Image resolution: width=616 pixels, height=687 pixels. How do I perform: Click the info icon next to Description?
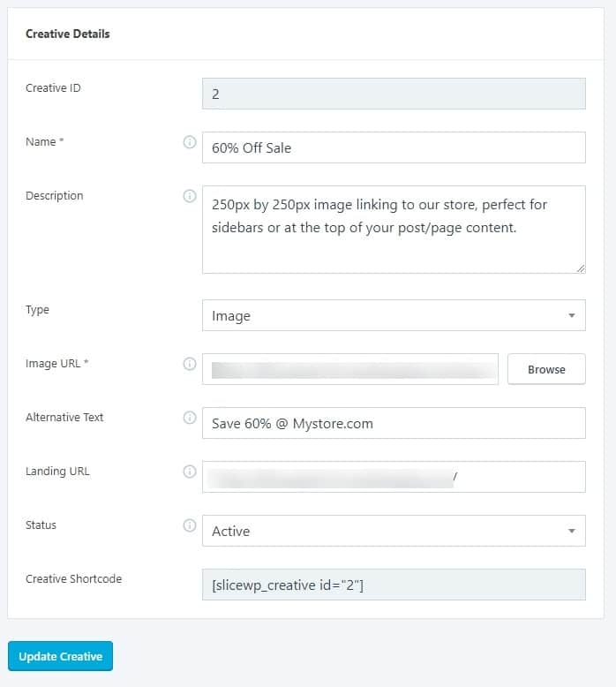(x=190, y=196)
